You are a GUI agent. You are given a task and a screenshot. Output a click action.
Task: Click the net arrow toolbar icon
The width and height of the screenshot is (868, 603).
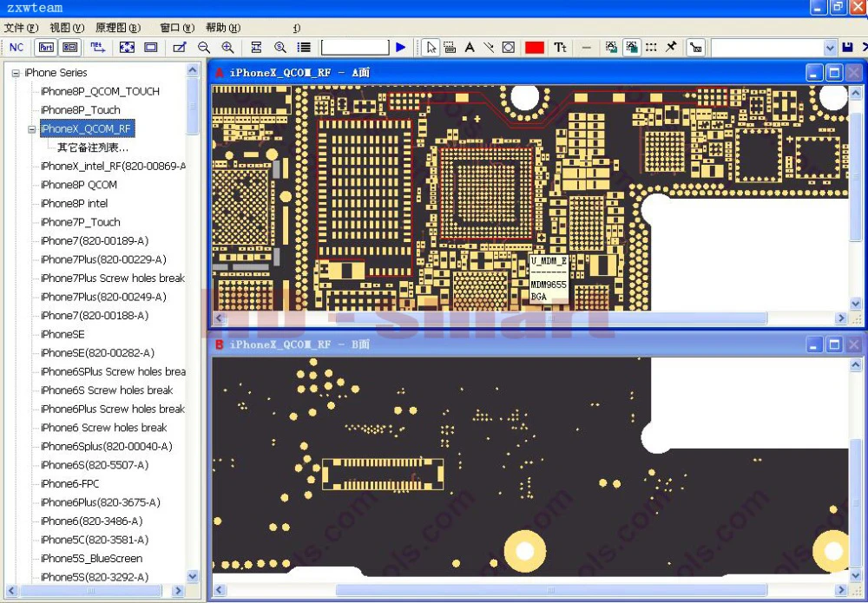coord(99,48)
